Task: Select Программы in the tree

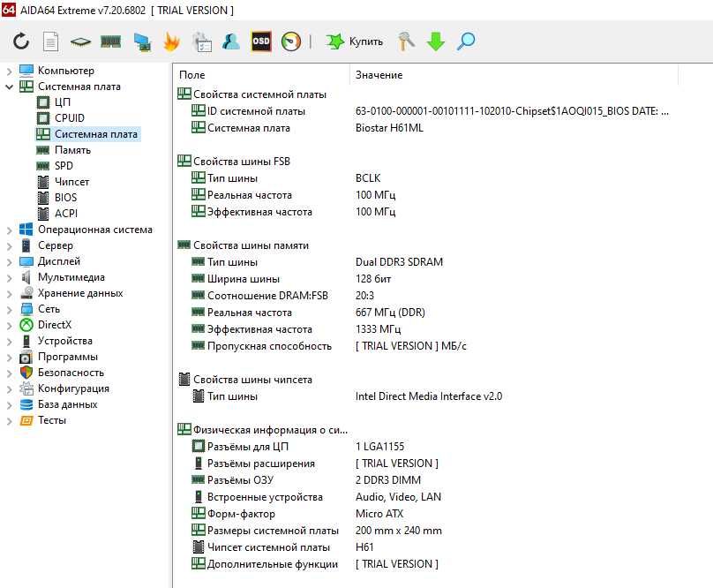Action: [x=68, y=357]
